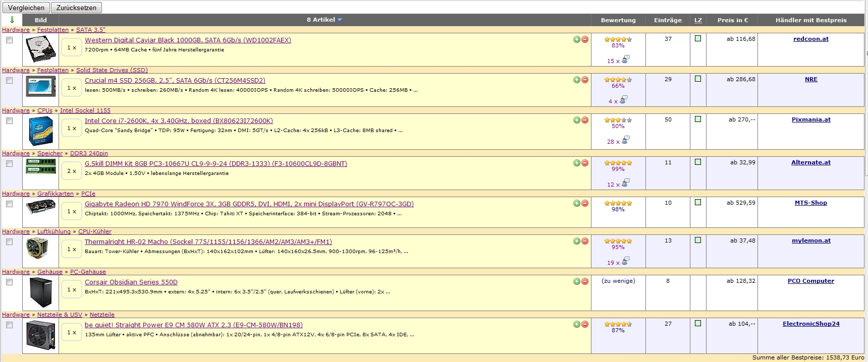
Task: Click the red minus icon for Crucial m4 SSD
Action: 585,80
